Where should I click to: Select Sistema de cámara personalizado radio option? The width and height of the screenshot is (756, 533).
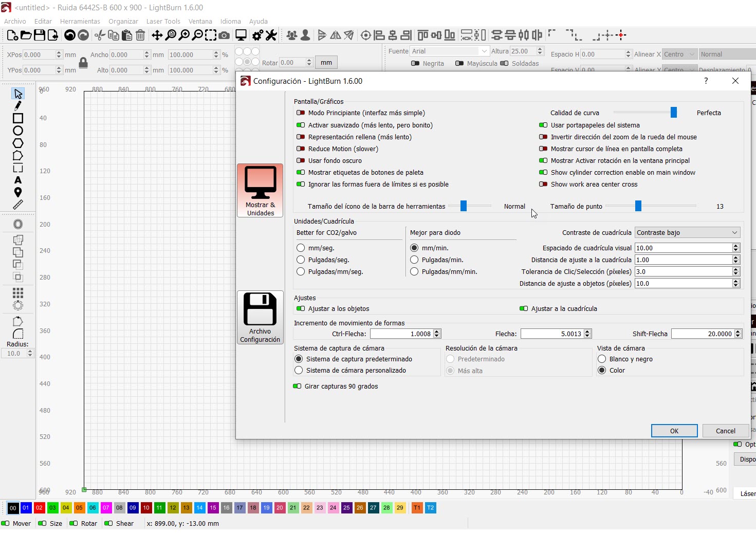coord(299,370)
